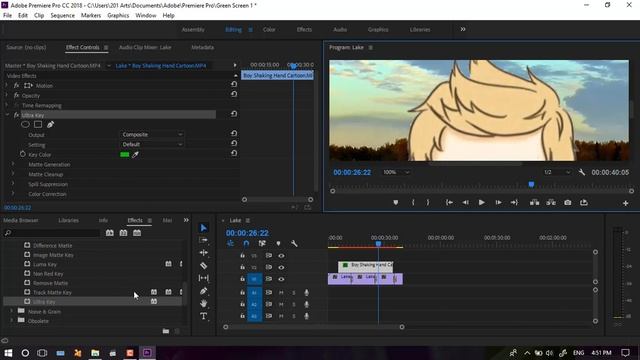Pick free draw bezier mask under Ultra Key
Viewport: 640px width, 360px height.
[50, 124]
